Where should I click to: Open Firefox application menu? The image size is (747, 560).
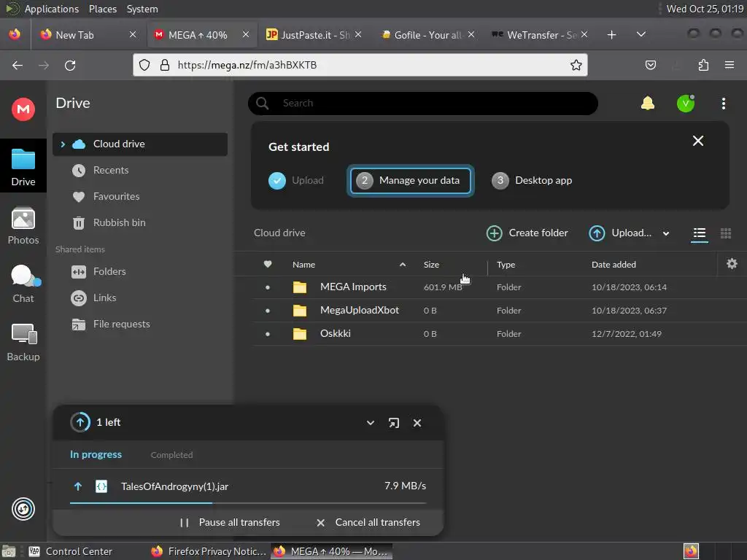[x=729, y=65]
